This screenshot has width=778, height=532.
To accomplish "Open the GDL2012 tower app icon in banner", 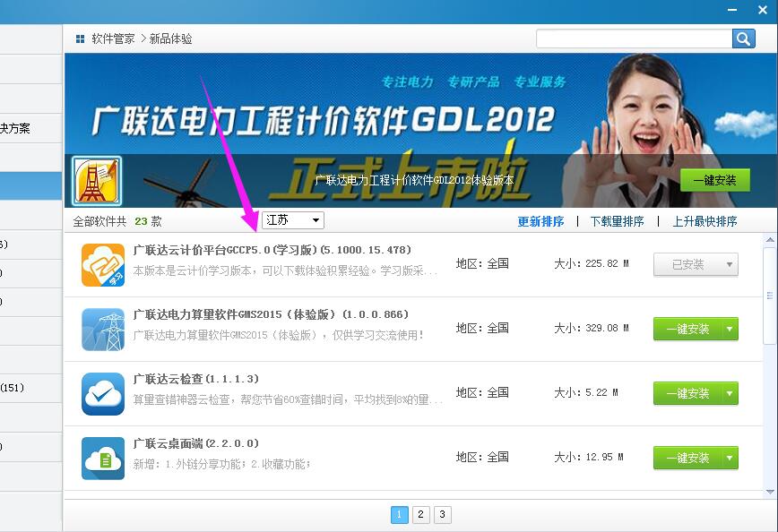I will coord(97,181).
